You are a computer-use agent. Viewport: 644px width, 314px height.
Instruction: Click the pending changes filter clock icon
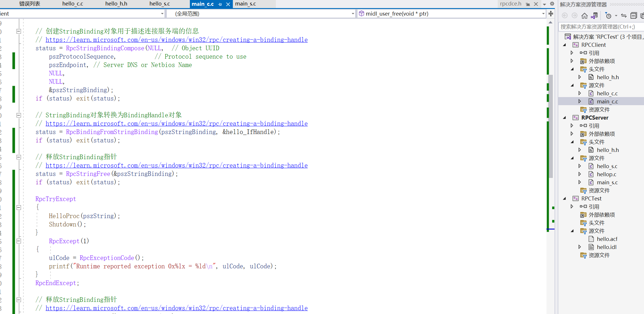point(608,16)
